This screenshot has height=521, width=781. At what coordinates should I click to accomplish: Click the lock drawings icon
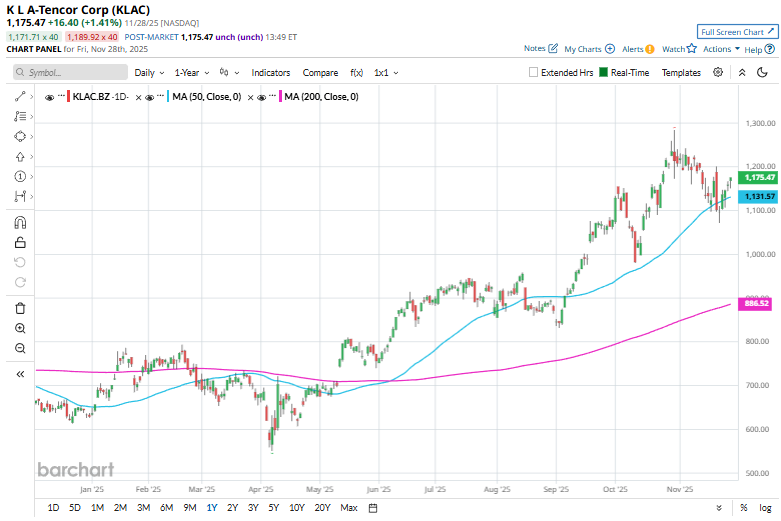(x=20, y=242)
